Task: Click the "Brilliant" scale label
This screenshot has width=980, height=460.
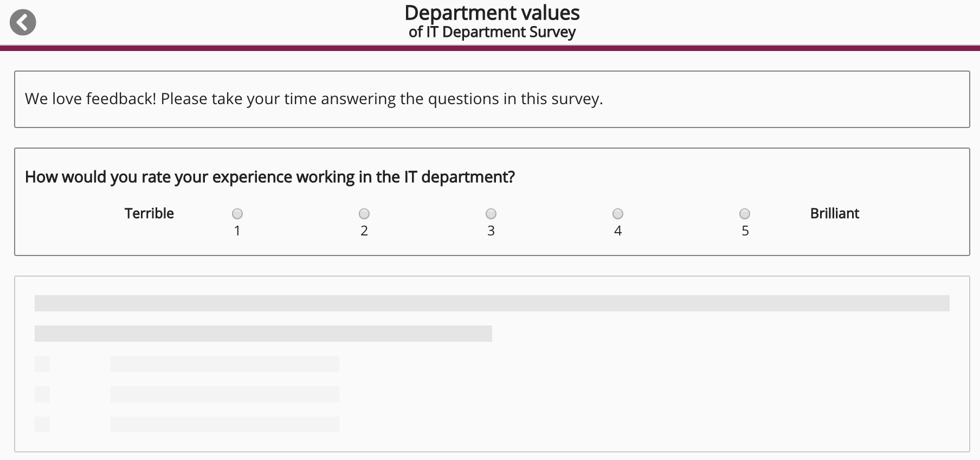Action: pos(834,214)
